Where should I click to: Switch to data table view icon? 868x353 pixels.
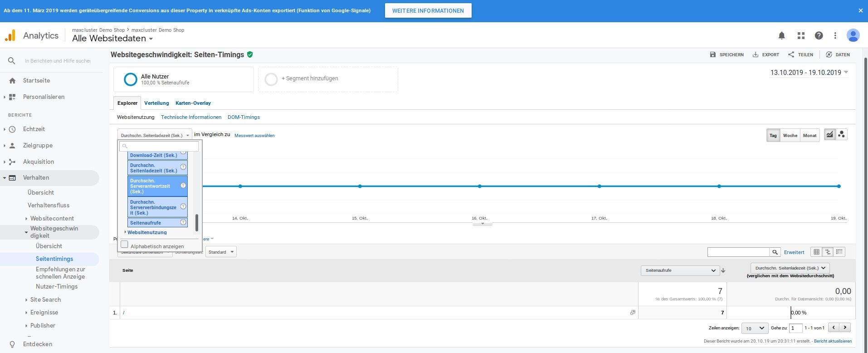816,252
